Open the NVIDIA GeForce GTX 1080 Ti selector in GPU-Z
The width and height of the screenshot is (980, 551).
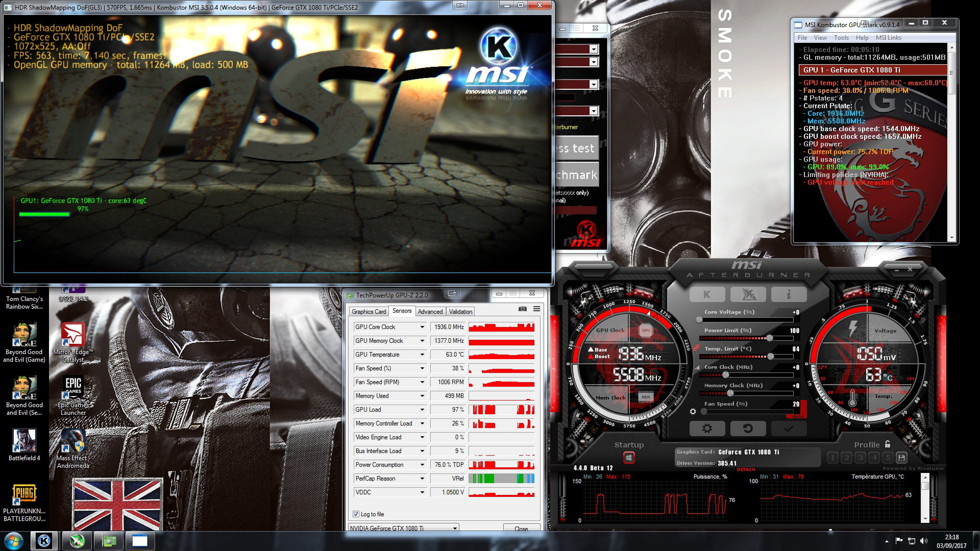click(403, 528)
